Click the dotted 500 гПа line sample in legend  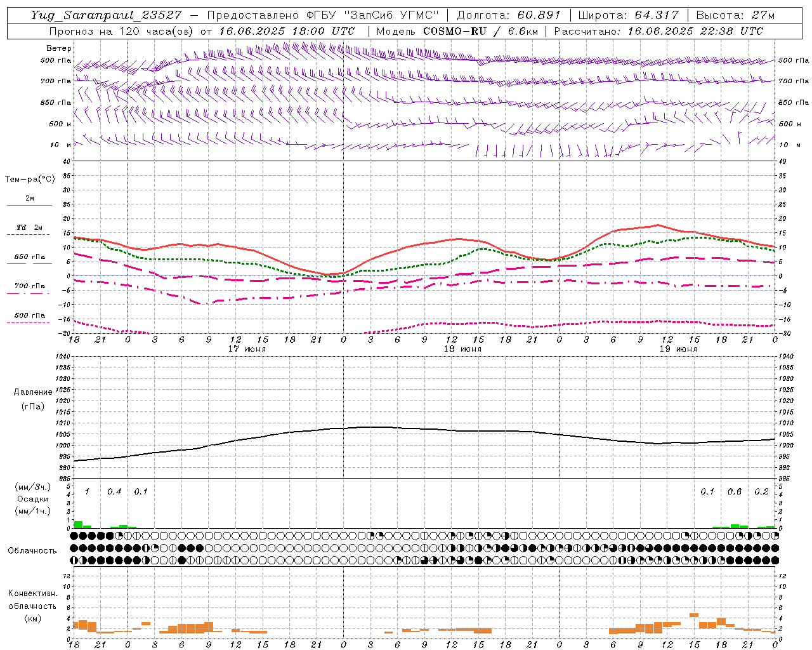click(x=28, y=323)
